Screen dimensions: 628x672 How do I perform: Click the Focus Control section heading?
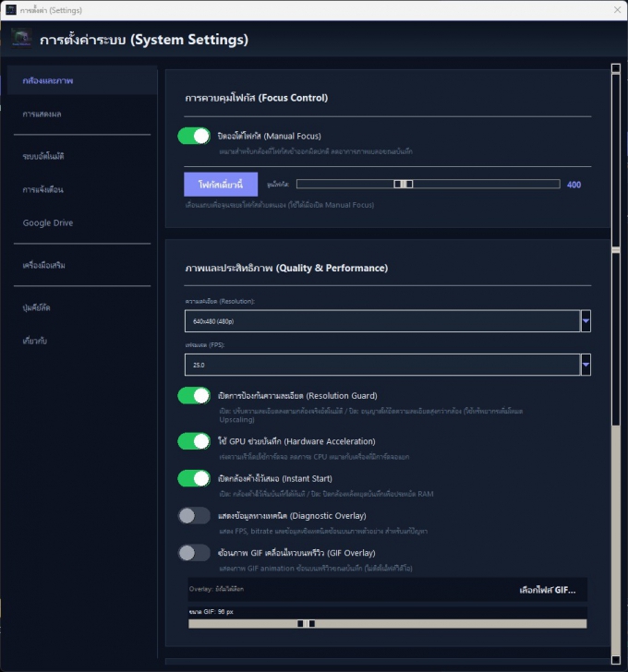point(257,98)
